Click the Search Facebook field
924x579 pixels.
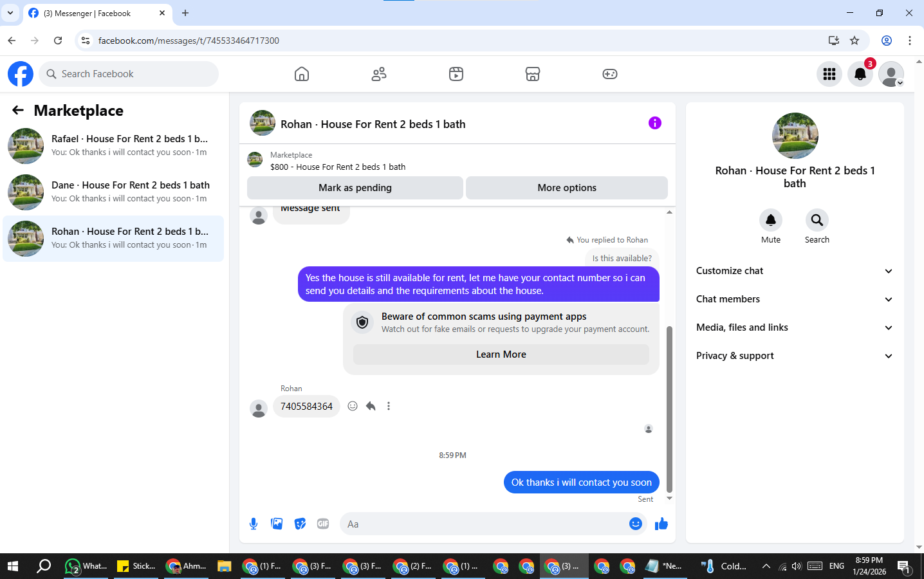129,74
